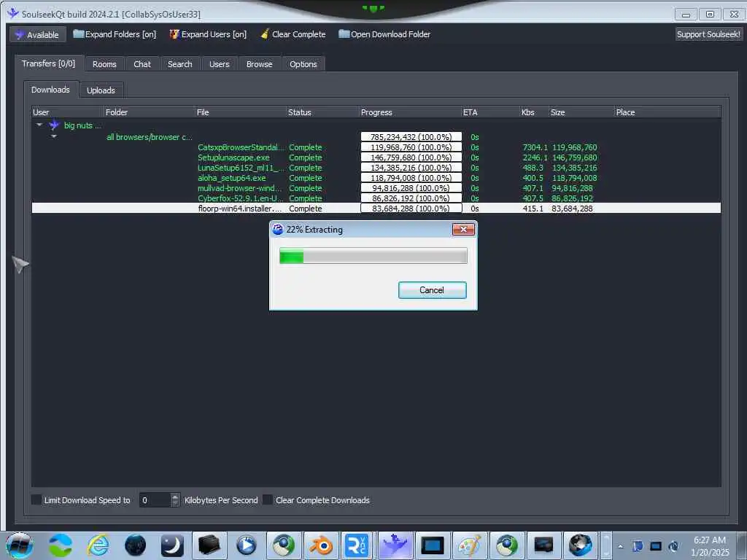Screen dimensions: 747x560
Task: Click the Clear Complete toolbar button
Action: pyautogui.click(x=293, y=34)
